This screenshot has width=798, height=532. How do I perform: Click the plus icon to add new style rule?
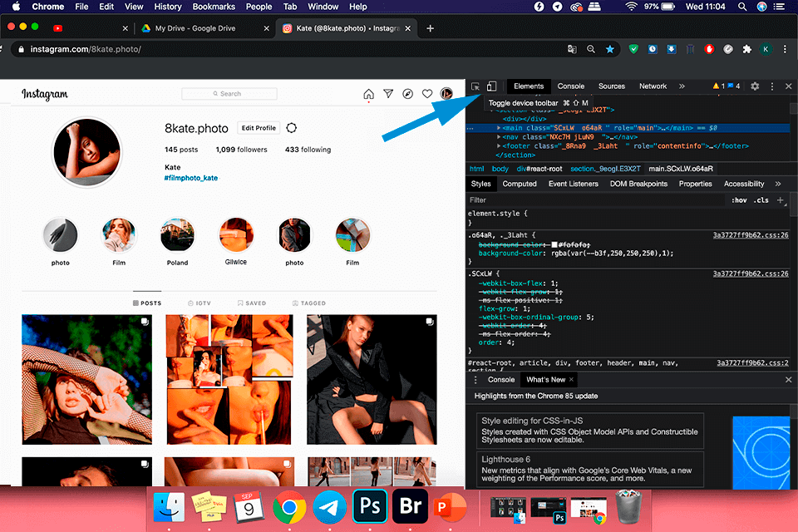coord(780,200)
